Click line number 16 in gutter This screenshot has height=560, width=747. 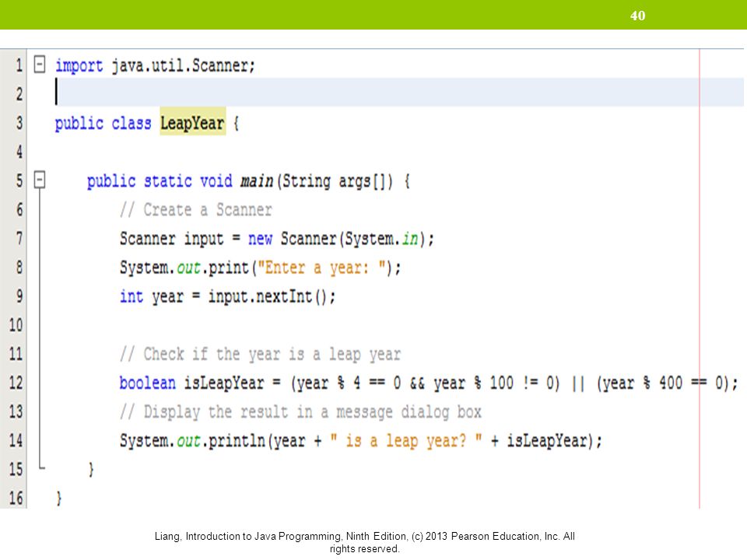tap(16, 498)
